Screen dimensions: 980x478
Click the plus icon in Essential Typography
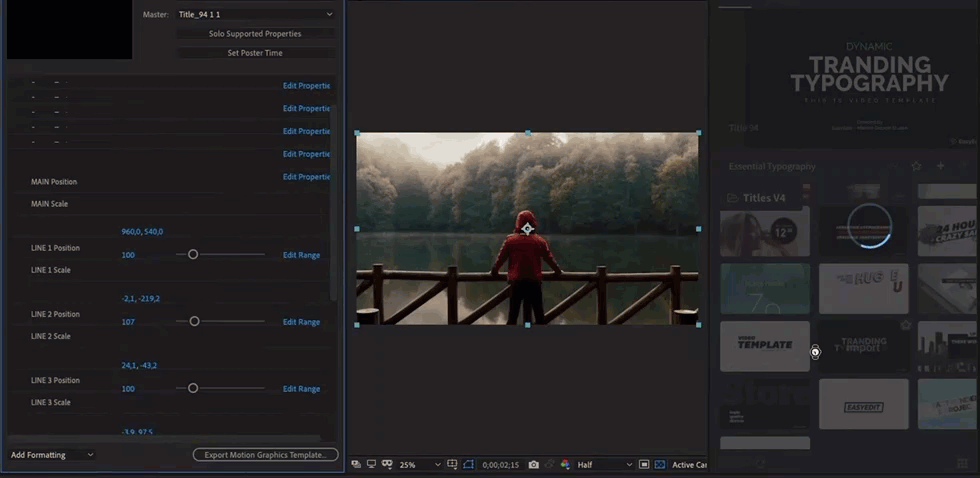[x=940, y=166]
